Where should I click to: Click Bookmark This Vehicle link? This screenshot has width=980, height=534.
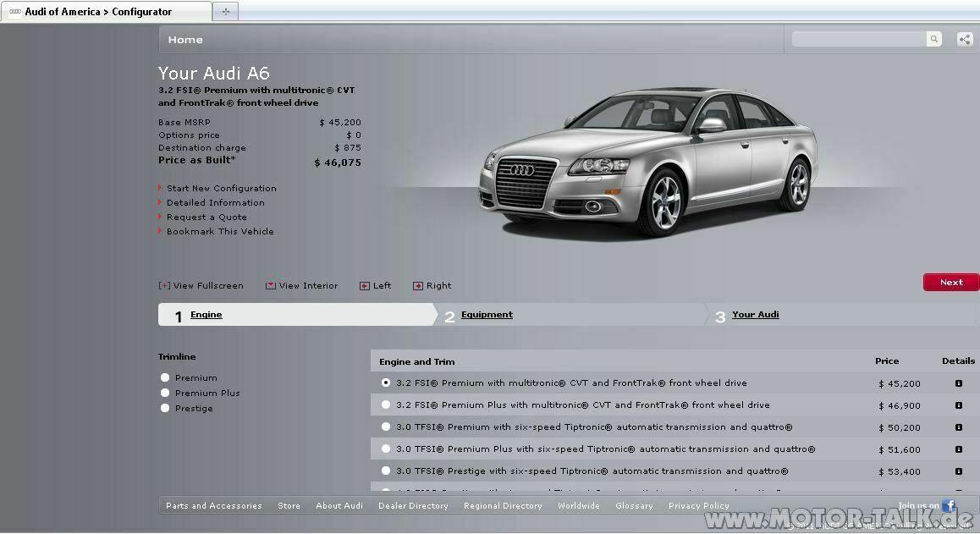point(220,231)
